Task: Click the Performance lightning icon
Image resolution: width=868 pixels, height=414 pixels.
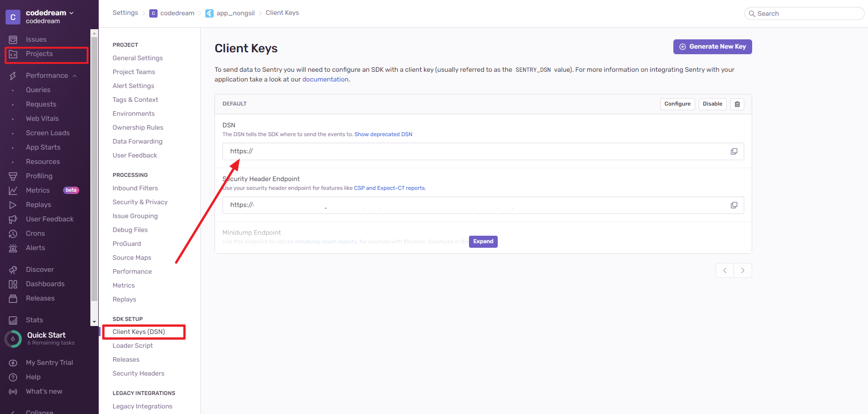Action: [13, 75]
